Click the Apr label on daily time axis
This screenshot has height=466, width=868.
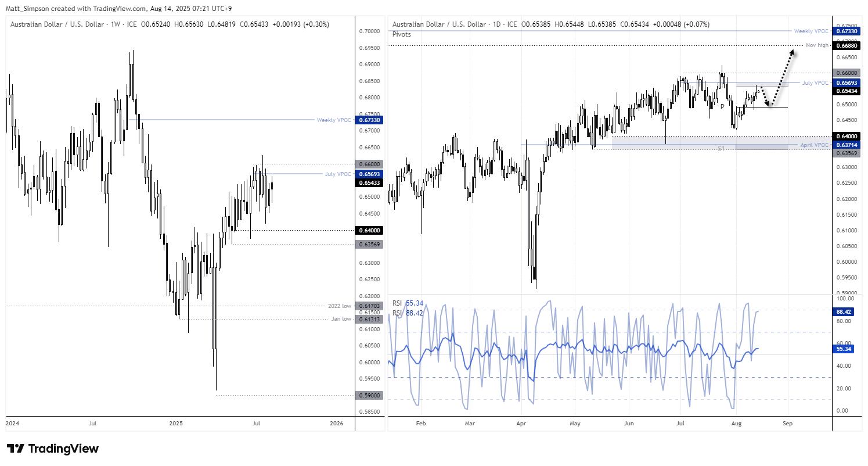(521, 424)
